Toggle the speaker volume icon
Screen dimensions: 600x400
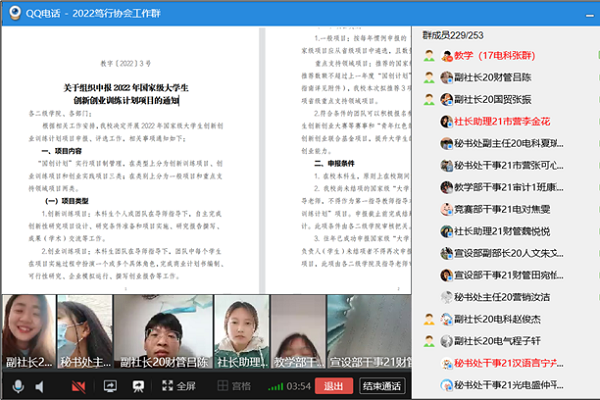41,386
